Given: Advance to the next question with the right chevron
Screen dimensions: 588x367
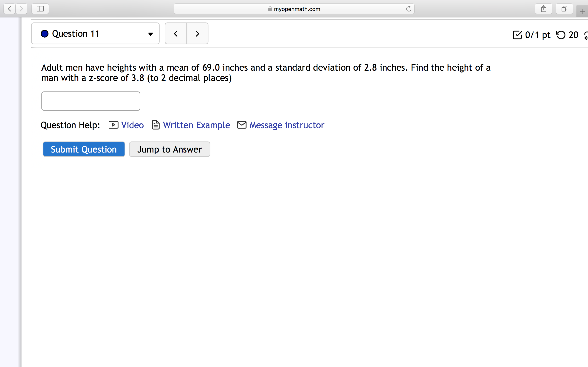Looking at the screenshot, I should click(x=197, y=33).
